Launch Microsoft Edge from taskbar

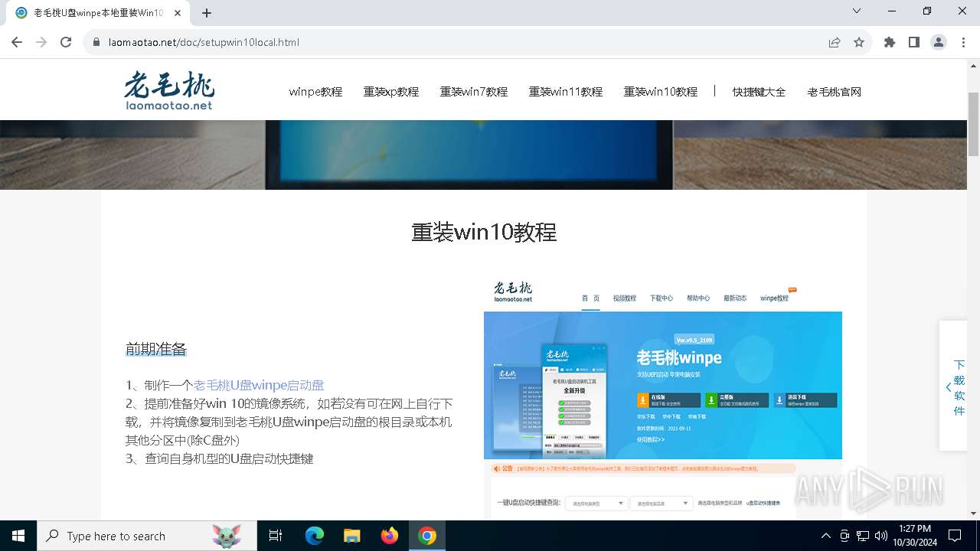pyautogui.click(x=315, y=536)
